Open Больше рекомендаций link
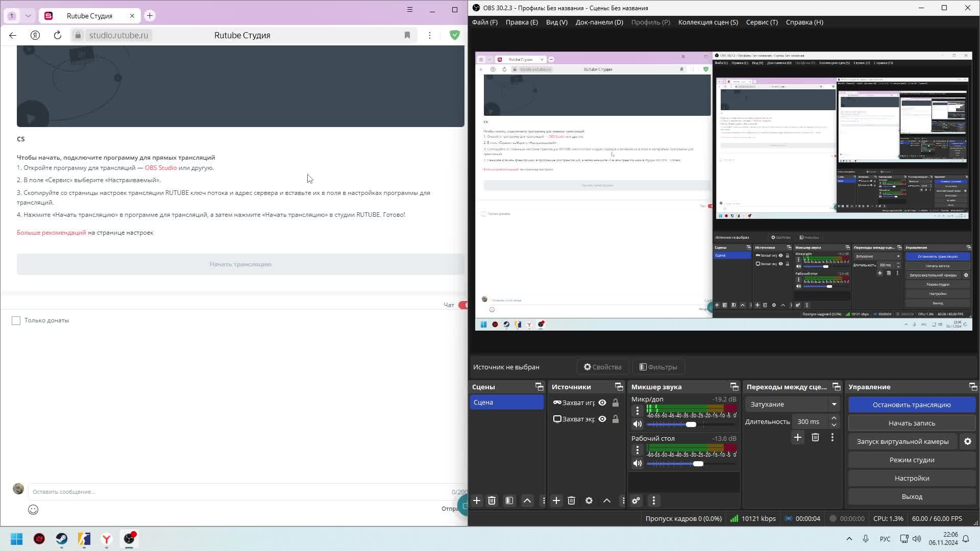Image resolution: width=980 pixels, height=551 pixels. 52,233
